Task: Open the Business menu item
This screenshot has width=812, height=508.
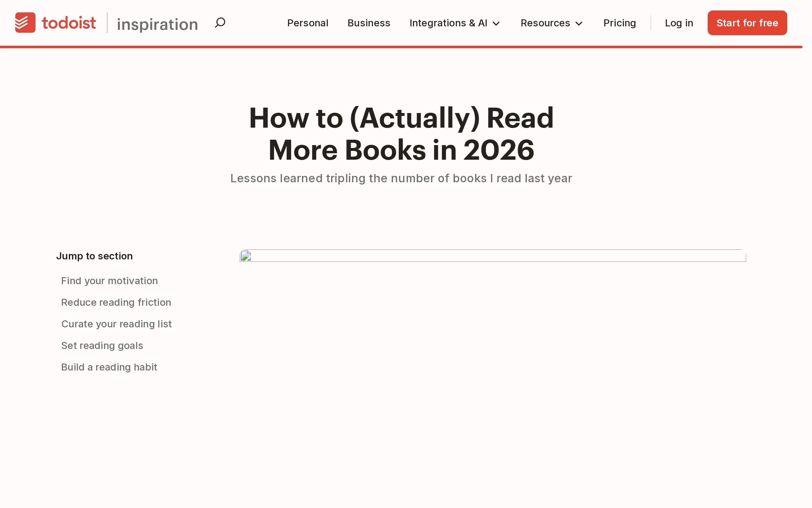Action: click(x=369, y=23)
